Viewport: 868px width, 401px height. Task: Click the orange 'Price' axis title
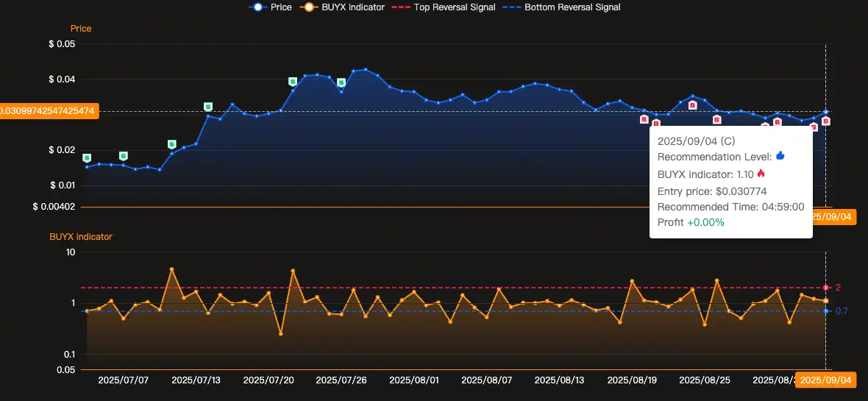tap(81, 28)
